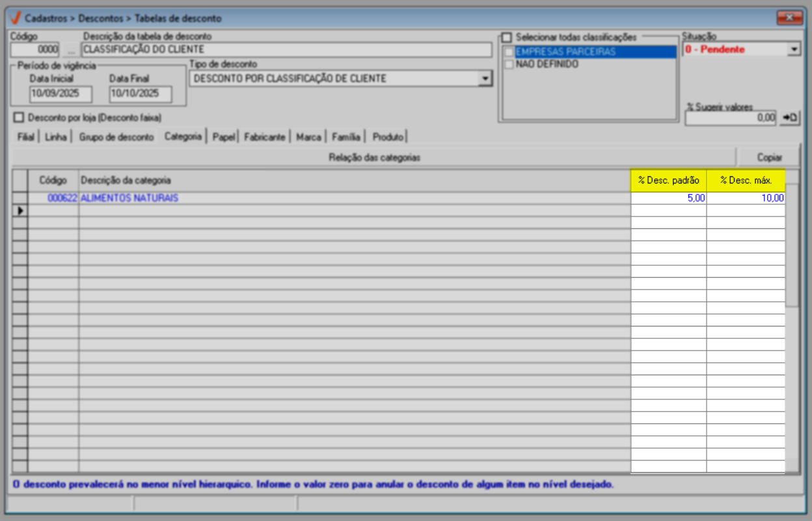Open the Produto tab
Image resolution: width=812 pixels, height=521 pixels.
[x=388, y=137]
